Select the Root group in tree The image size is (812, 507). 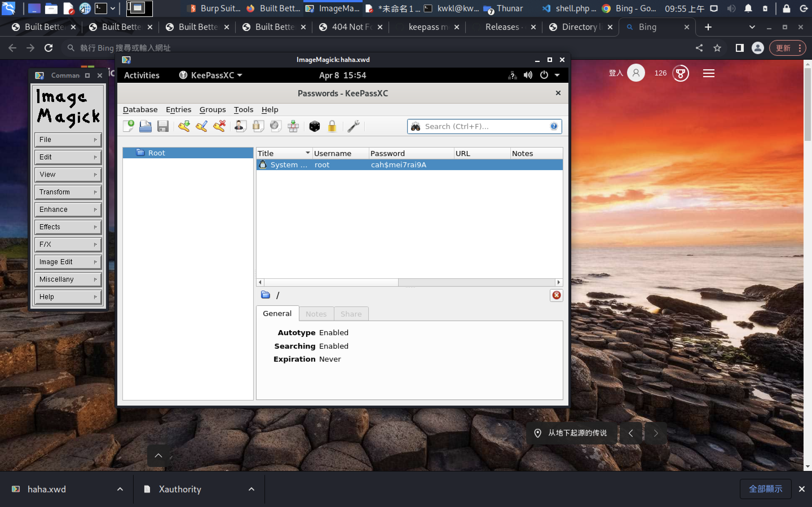pyautogui.click(x=156, y=153)
